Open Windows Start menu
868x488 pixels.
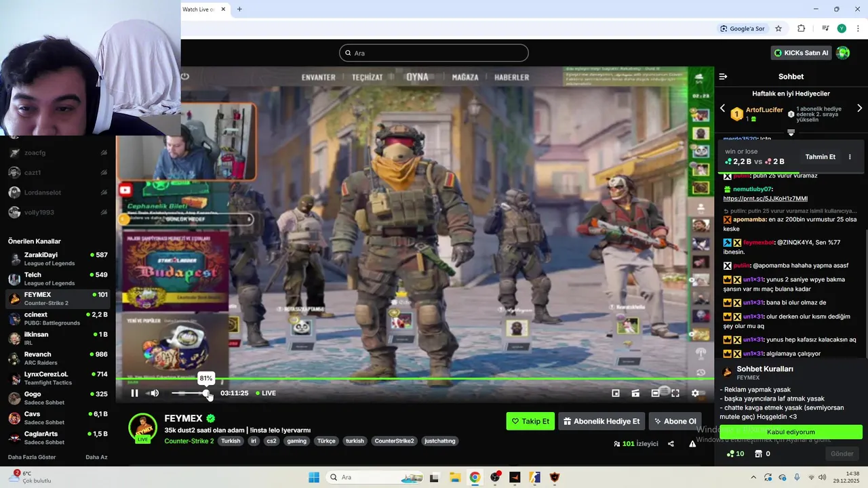[x=314, y=477]
